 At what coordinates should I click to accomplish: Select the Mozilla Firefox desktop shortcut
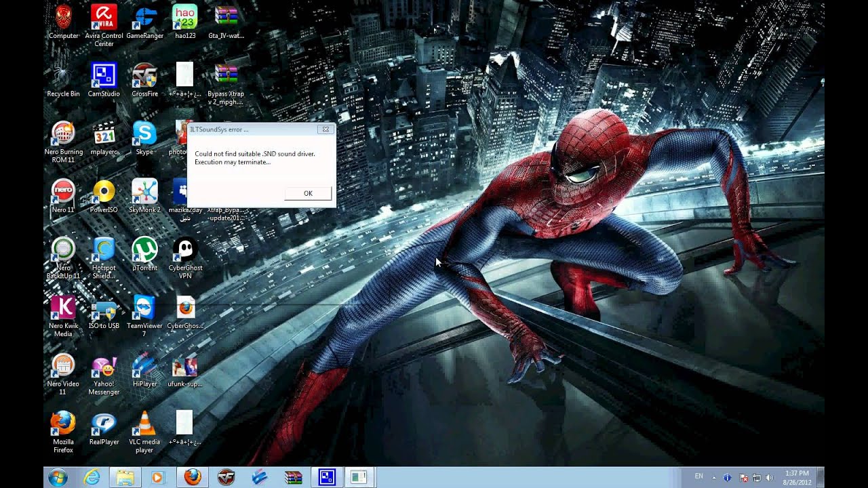(63, 432)
